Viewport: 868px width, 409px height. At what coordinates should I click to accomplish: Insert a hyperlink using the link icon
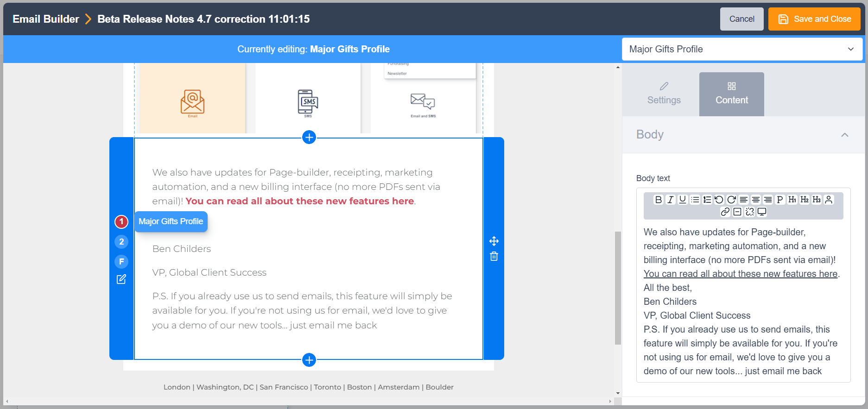725,212
